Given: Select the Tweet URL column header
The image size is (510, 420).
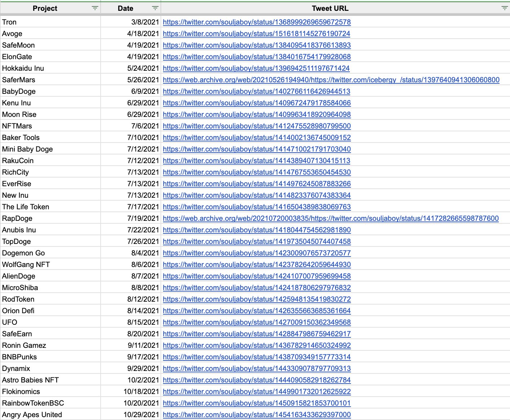Looking at the screenshot, I should [335, 8].
